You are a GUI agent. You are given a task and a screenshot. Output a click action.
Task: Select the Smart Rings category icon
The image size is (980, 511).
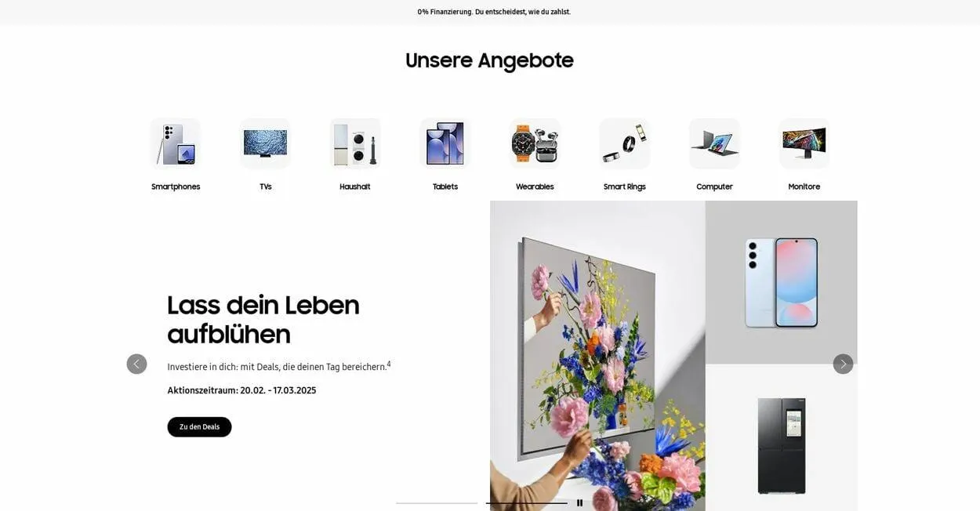pyautogui.click(x=625, y=143)
